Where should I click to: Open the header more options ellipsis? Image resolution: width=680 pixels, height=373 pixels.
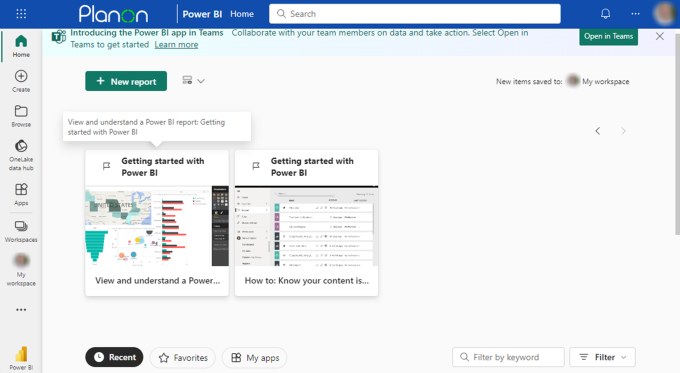tap(635, 14)
